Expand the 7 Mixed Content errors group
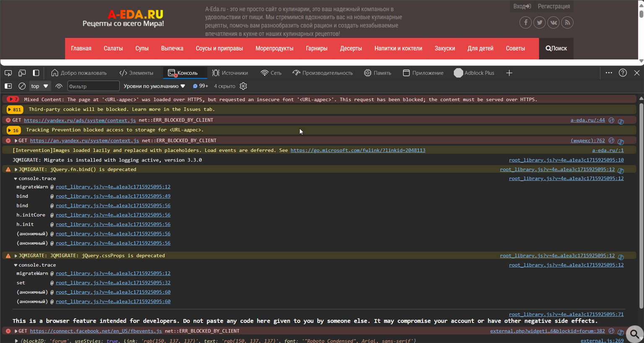Screen dimensions: 644x343 [x=13, y=100]
